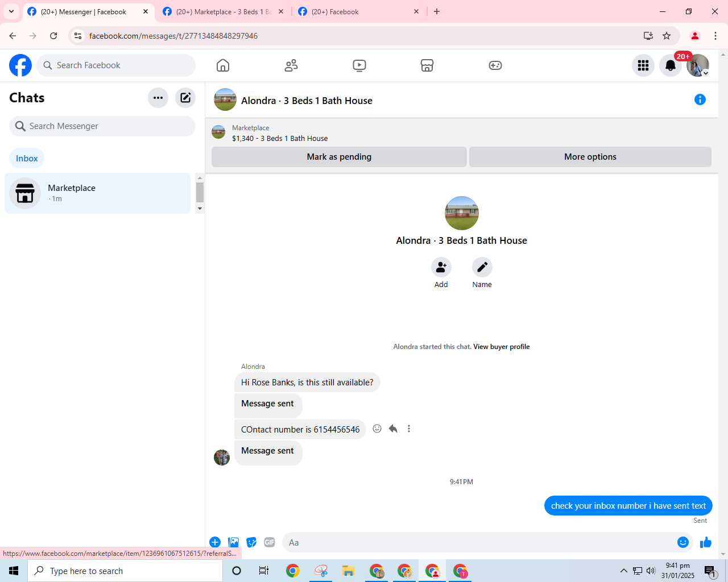The image size is (728, 582).
Task: Open the account profile picture menu
Action: (698, 65)
